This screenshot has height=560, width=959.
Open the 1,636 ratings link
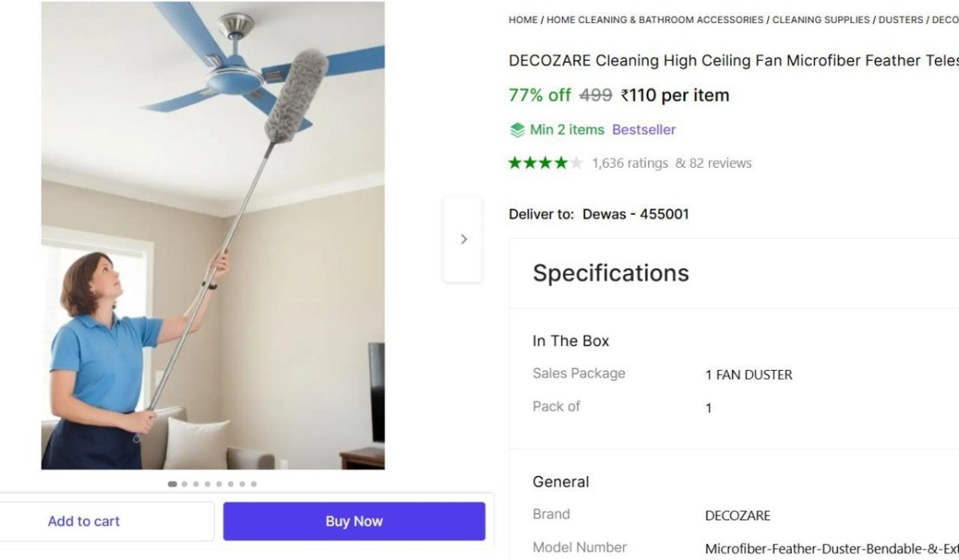[630, 163]
